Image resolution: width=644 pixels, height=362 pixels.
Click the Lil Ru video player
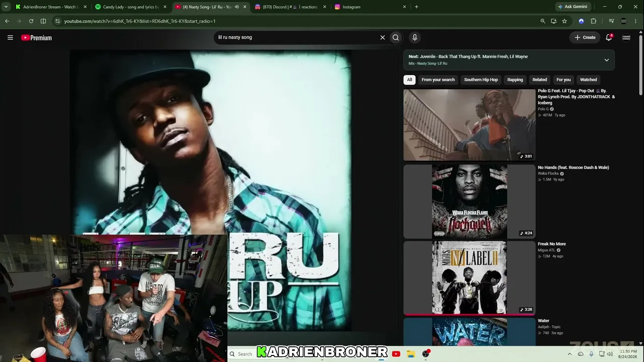[x=210, y=191]
